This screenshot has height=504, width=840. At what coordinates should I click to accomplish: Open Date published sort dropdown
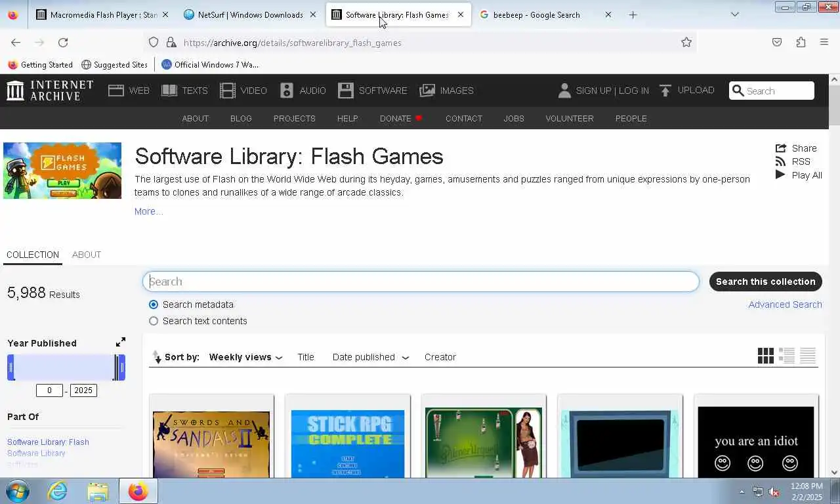[370, 357]
